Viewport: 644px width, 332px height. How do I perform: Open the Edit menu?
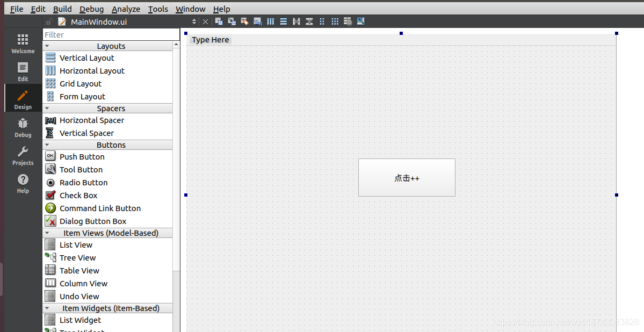click(38, 9)
